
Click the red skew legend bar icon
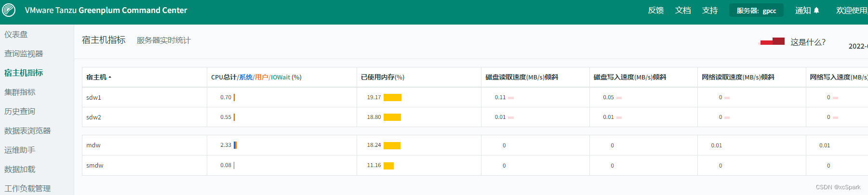(x=772, y=41)
